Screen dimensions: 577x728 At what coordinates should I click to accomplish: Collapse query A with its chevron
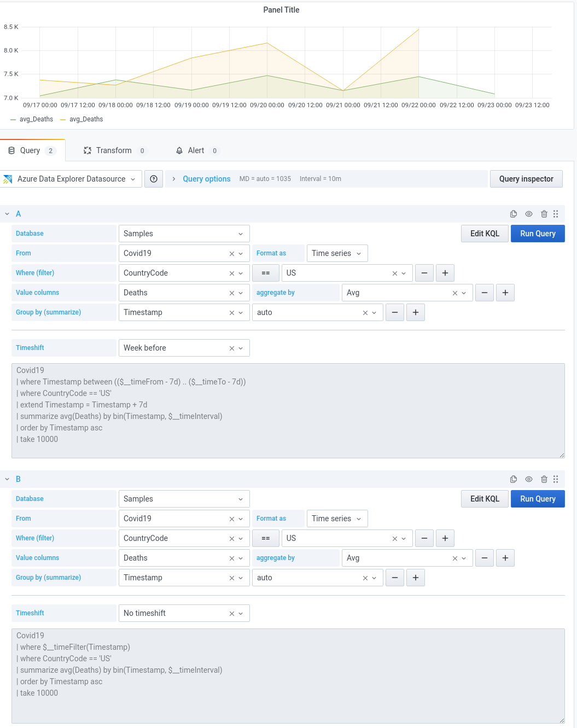tap(7, 214)
